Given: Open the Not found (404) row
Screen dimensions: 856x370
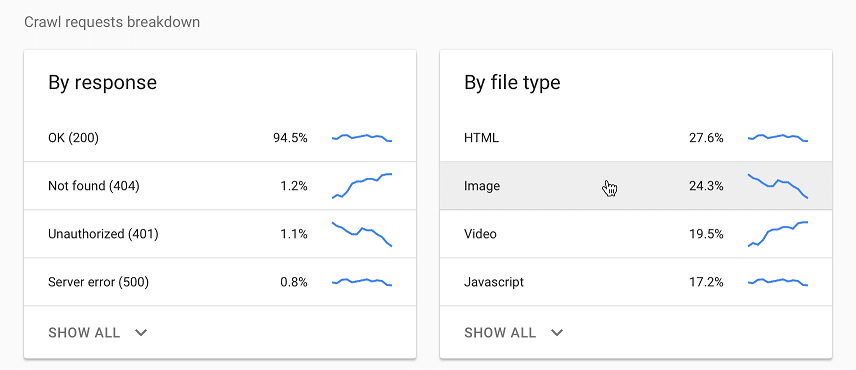Looking at the screenshot, I should 220,186.
